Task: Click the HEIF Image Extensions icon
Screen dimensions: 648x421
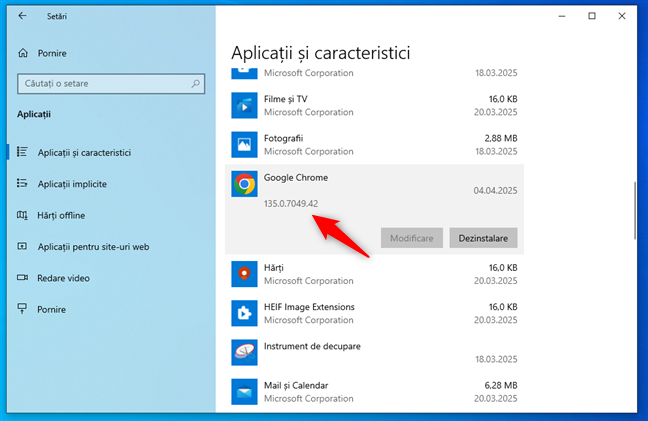Action: pyautogui.click(x=244, y=313)
